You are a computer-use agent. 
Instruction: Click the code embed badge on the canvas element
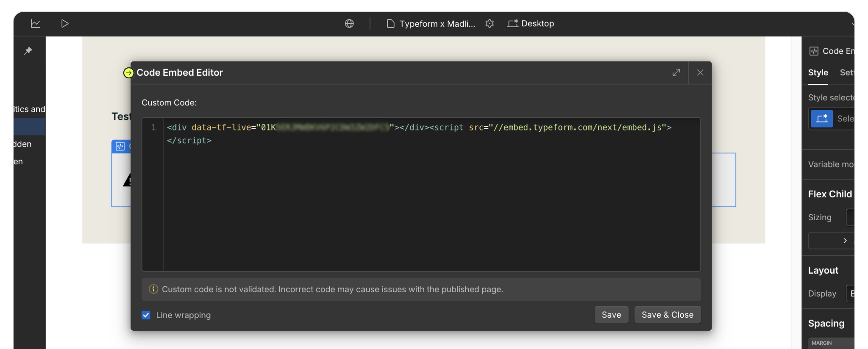point(120,146)
